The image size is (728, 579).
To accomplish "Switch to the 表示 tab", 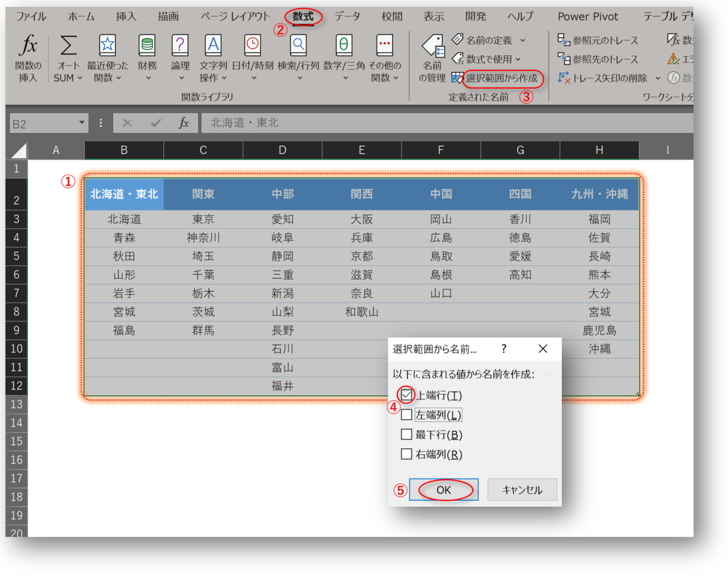I will coord(434,16).
